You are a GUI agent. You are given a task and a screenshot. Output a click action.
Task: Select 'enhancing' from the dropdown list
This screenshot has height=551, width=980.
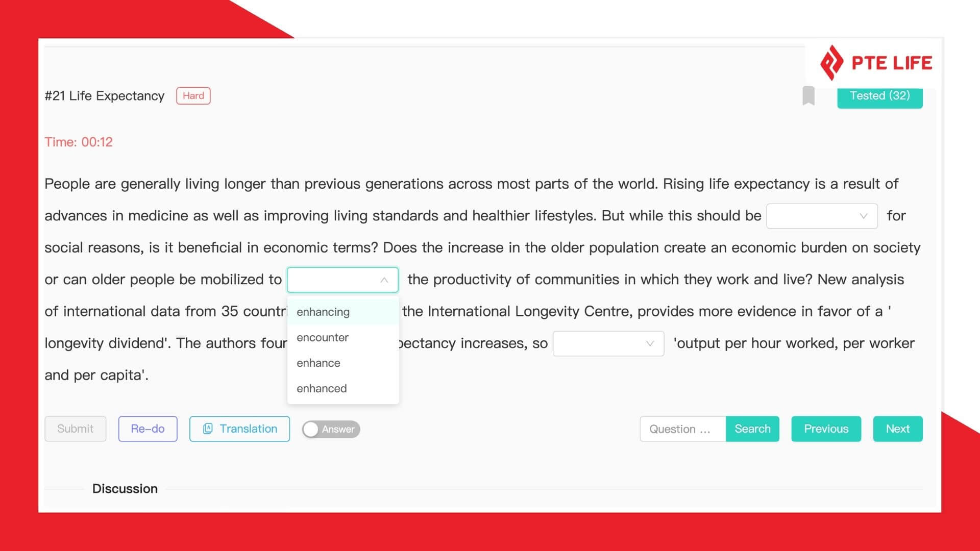[342, 312]
